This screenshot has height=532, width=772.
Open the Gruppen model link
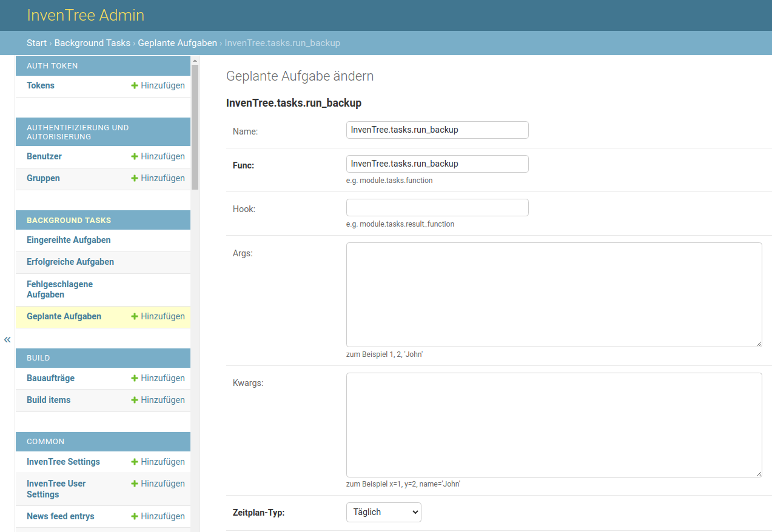[43, 178]
